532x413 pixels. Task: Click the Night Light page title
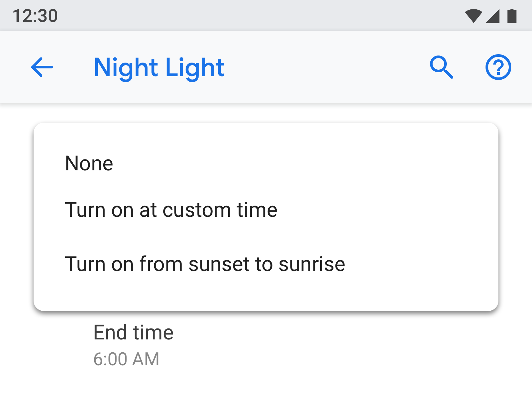pyautogui.click(x=159, y=67)
